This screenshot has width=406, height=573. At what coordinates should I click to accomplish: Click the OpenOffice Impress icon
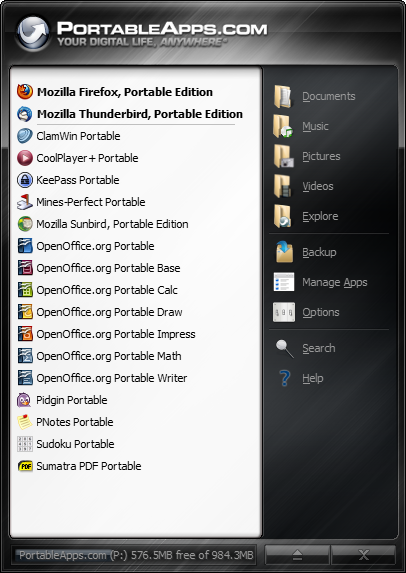[x=25, y=334]
